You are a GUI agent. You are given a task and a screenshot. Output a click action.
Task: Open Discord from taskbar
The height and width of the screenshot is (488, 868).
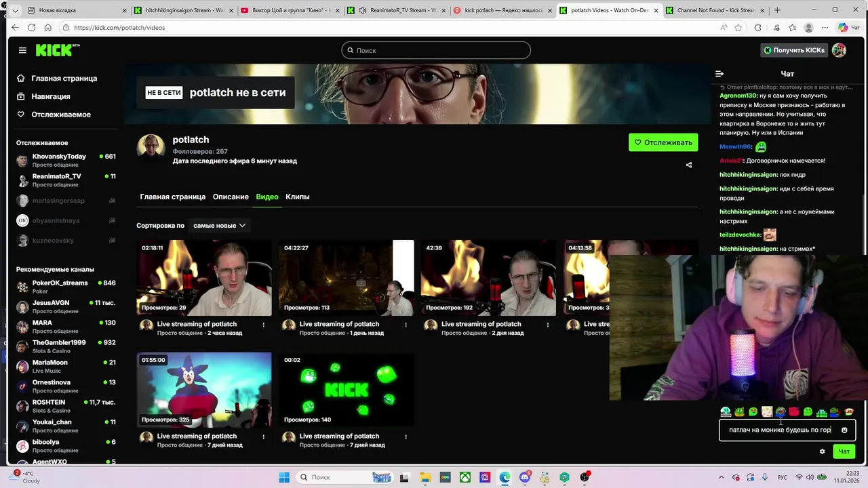point(525,477)
